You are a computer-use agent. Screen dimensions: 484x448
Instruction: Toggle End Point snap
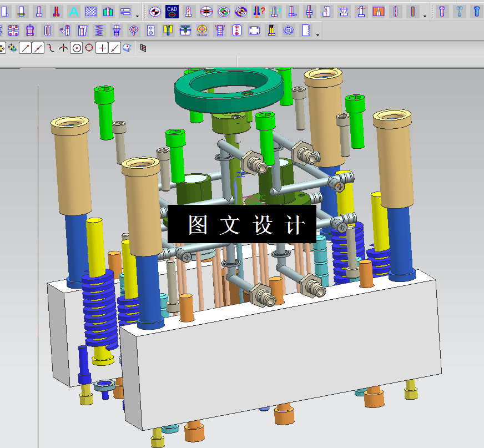pyautogui.click(x=26, y=48)
